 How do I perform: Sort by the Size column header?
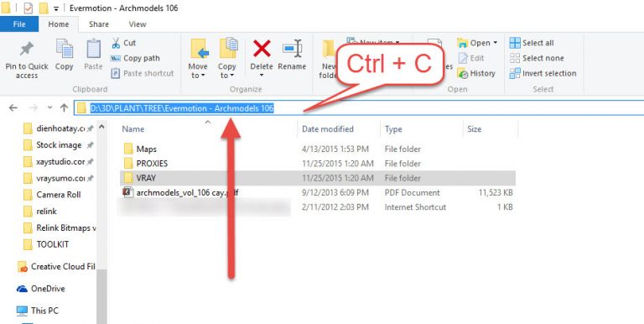(474, 129)
